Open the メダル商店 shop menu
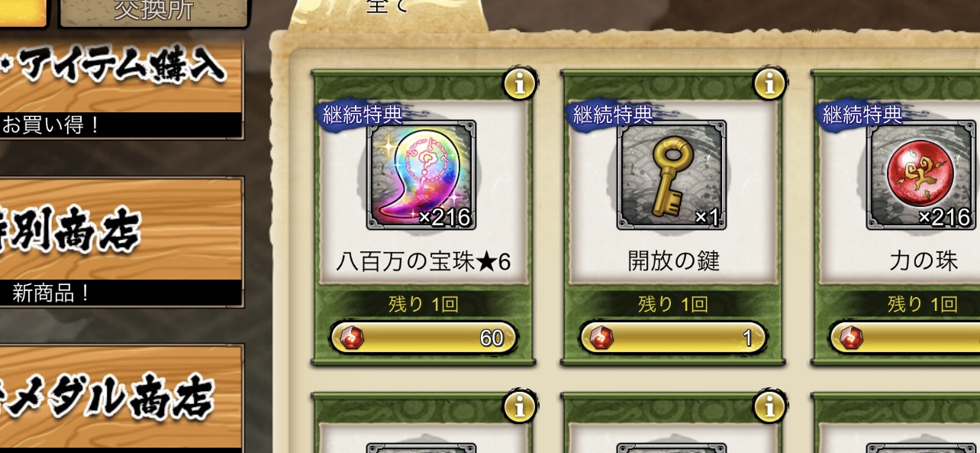This screenshot has height=453, width=980. click(121, 398)
